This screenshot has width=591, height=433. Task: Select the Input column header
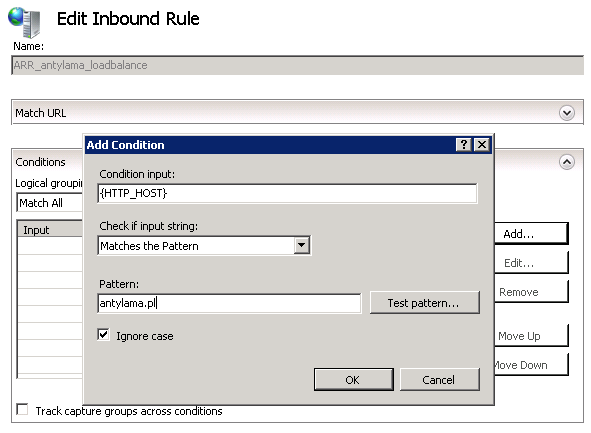(x=50, y=230)
